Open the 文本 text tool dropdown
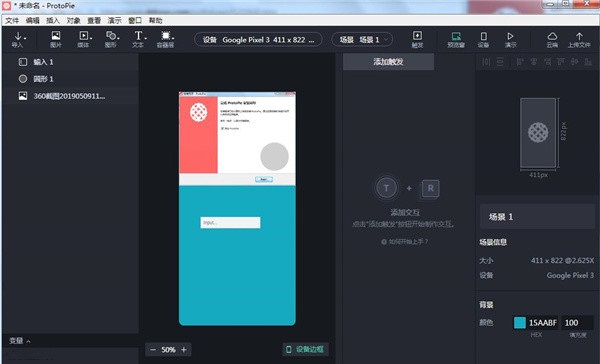Screen dimensions: 600x364 pyautogui.click(x=139, y=39)
